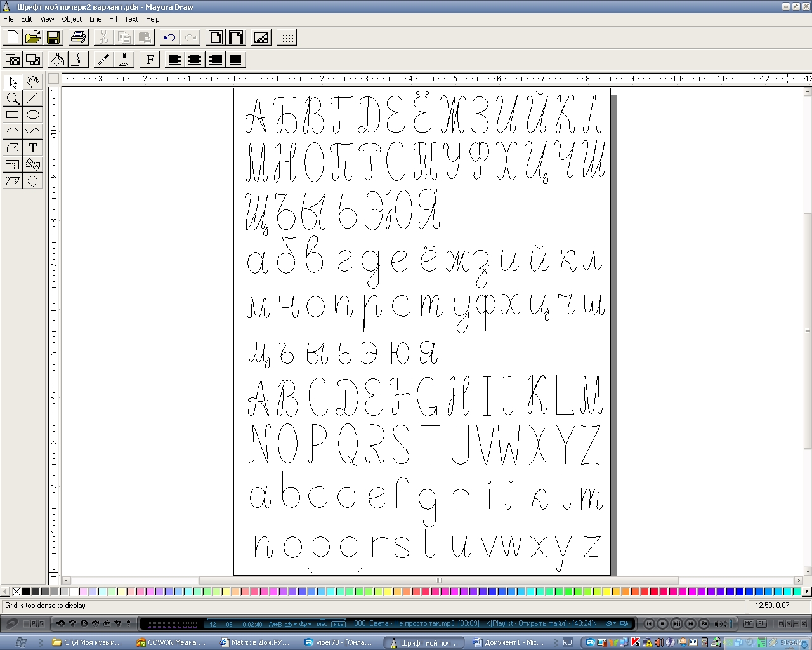
Task: Open the Fill menu
Action: pos(113,19)
